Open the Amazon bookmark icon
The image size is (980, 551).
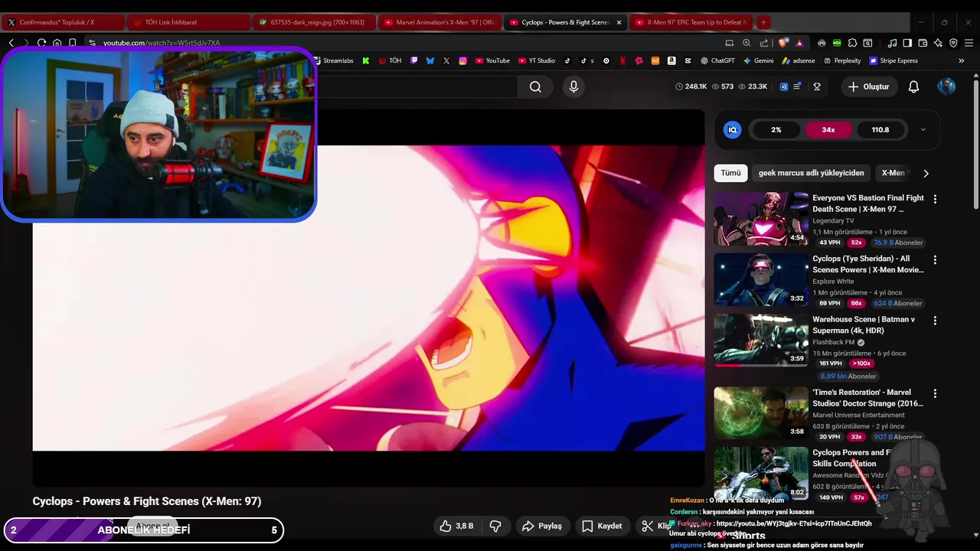[671, 60]
